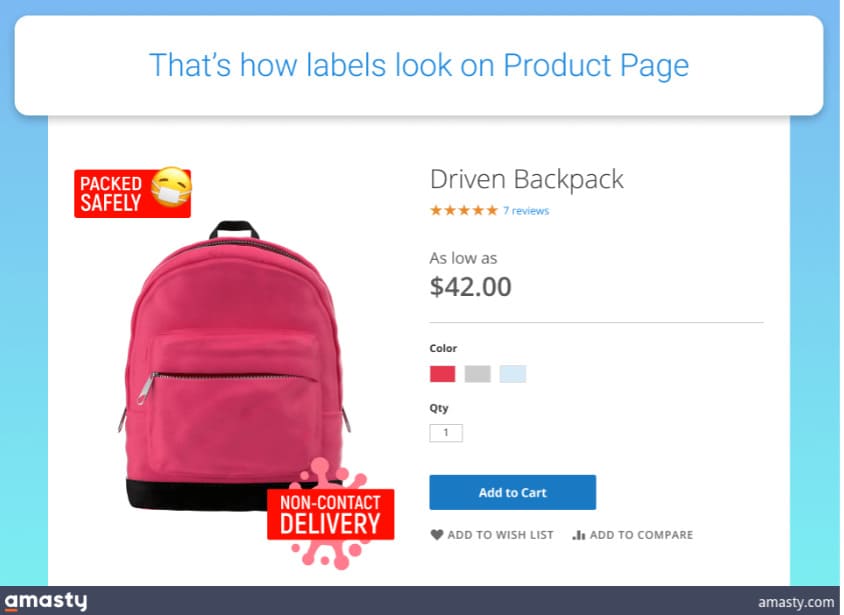Click the ADD TO WISH LIST text
The width and height of the screenshot is (844, 615).
coord(500,535)
